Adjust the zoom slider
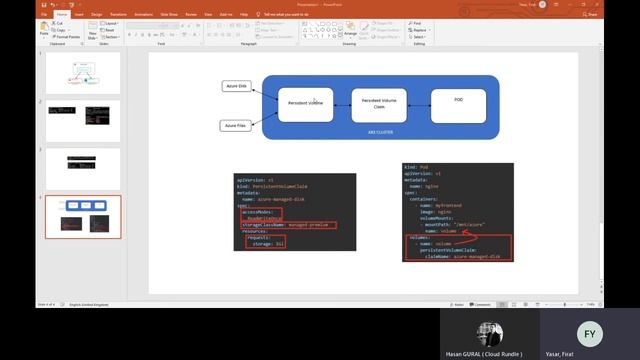The image size is (640, 360). (565, 304)
